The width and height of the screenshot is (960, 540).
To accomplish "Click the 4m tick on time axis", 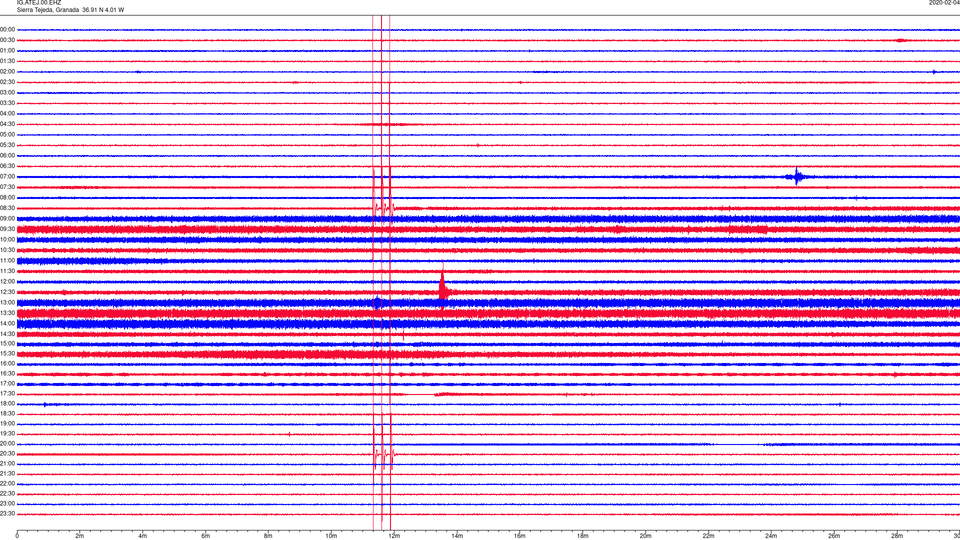I will tap(143, 536).
